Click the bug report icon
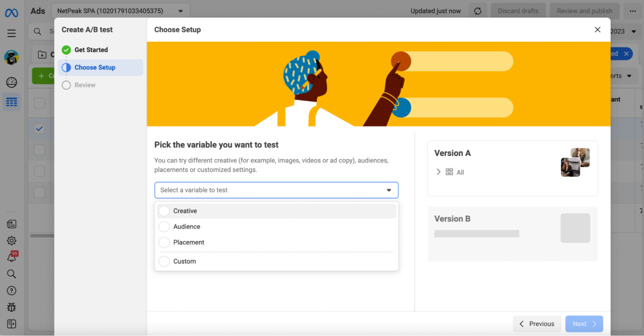Image resolution: width=644 pixels, height=336 pixels. tap(11, 307)
